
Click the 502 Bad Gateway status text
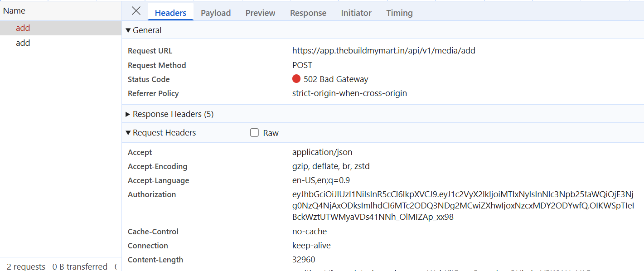pyautogui.click(x=336, y=79)
